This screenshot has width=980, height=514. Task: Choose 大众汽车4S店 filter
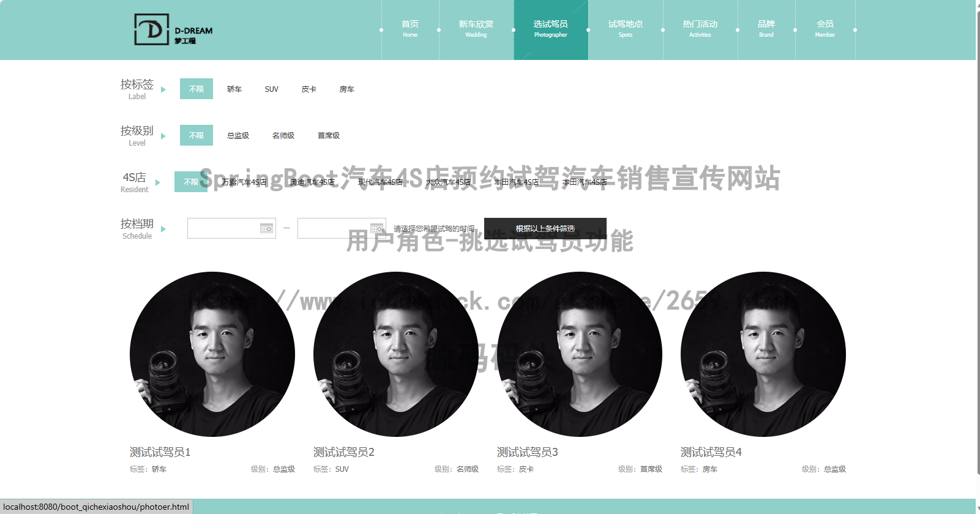[448, 182]
